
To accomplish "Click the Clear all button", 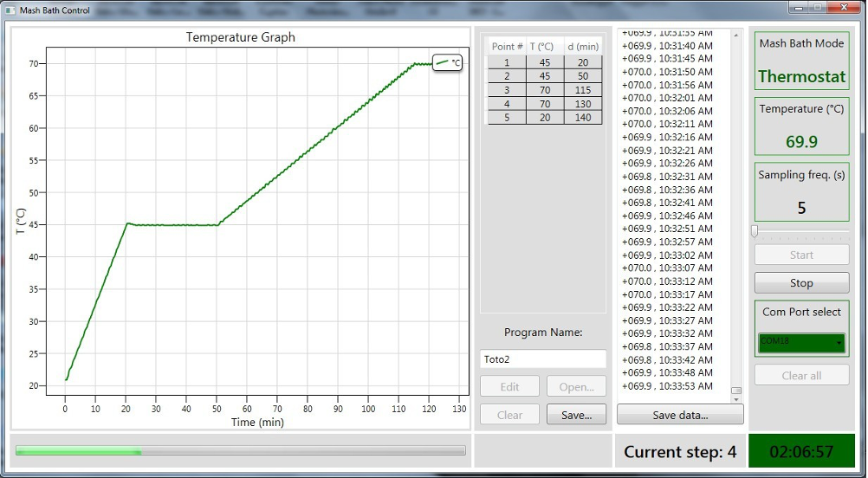I will [801, 375].
